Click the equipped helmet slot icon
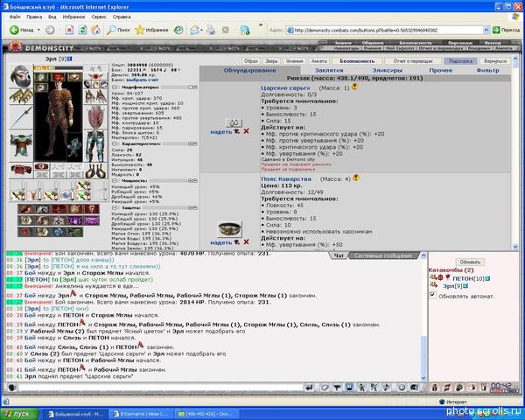Screen dimensions: 525x420 [x=21, y=76]
